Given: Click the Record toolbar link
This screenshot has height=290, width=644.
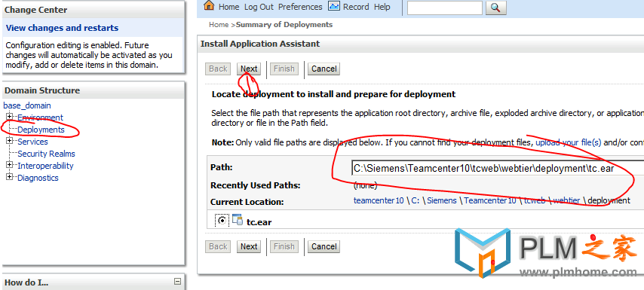Looking at the screenshot, I should point(356,7).
